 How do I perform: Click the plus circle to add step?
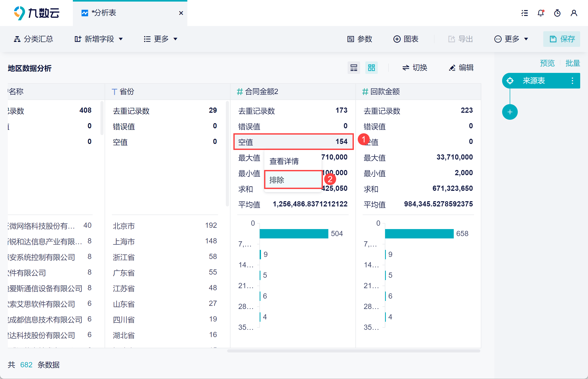click(x=510, y=112)
